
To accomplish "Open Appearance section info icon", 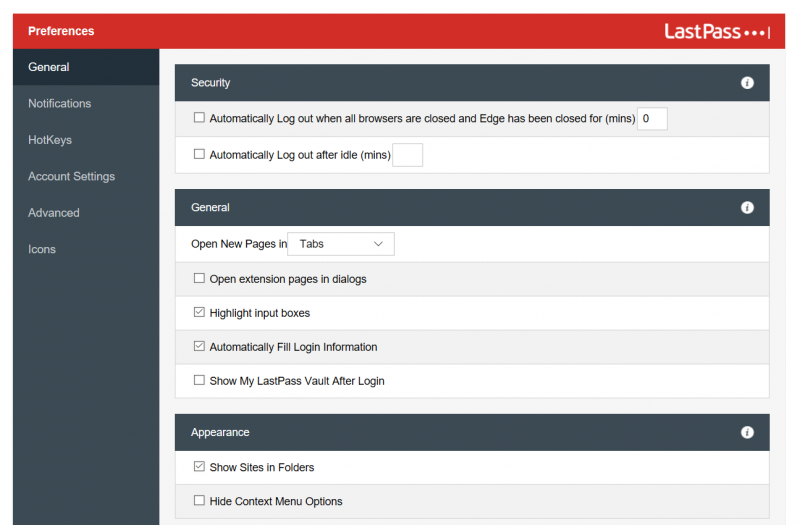I will point(747,433).
